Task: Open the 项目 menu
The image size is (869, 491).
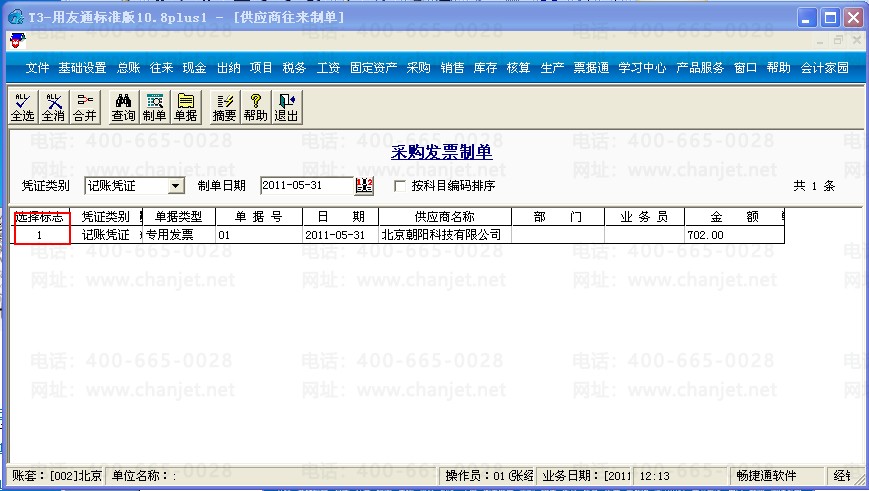Action: tap(261, 68)
